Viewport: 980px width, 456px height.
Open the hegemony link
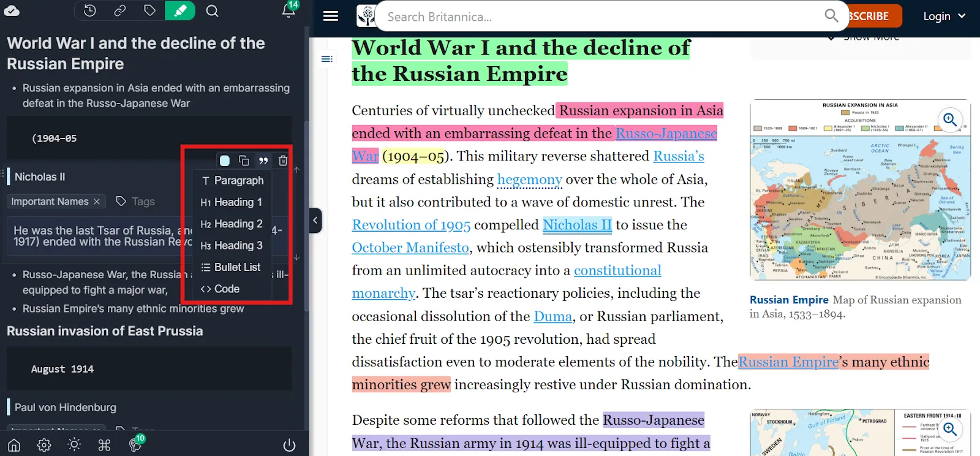[x=530, y=180]
